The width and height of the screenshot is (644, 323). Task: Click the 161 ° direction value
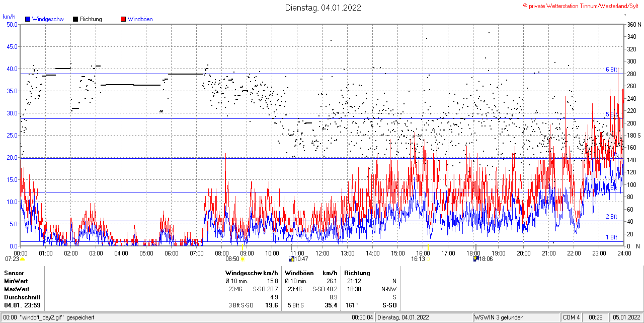351,305
